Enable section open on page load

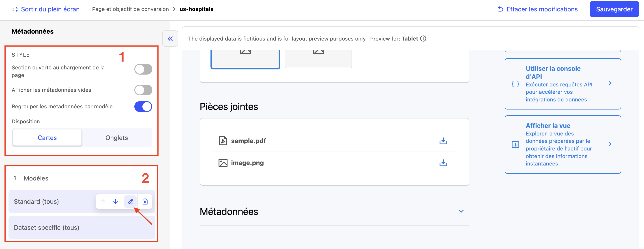click(143, 69)
